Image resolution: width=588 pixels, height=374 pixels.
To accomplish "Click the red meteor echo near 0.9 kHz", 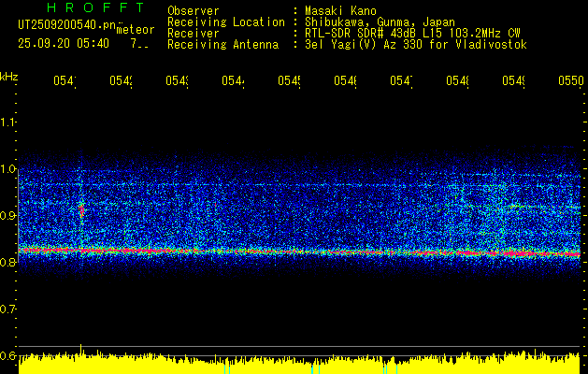I will point(81,210).
